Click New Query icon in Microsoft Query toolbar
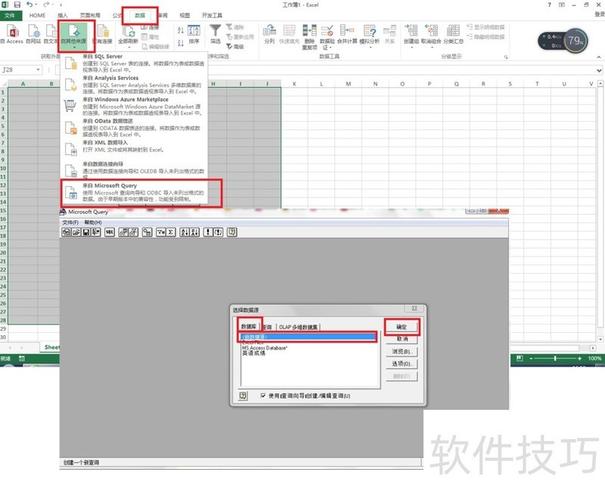This screenshot has width=605, height=500. click(x=66, y=232)
